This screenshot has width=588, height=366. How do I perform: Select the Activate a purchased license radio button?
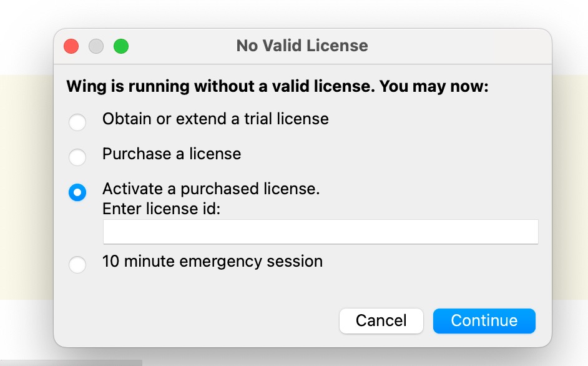pyautogui.click(x=77, y=192)
